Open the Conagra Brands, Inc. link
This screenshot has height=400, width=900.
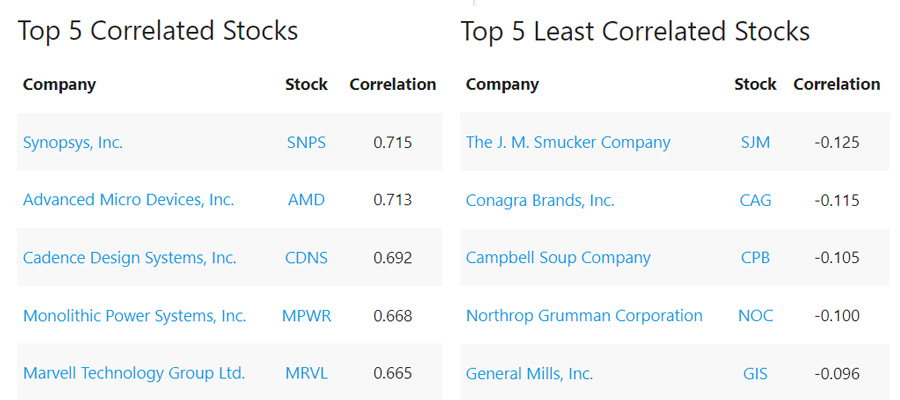(540, 200)
